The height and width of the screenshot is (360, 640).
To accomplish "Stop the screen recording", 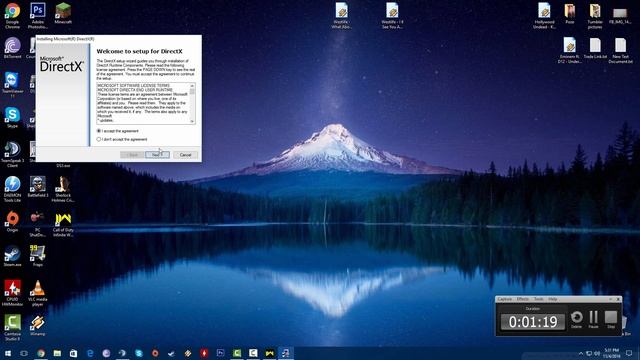I will tap(611, 319).
